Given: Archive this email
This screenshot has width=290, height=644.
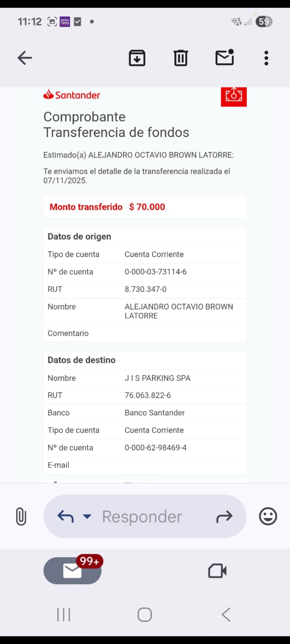Looking at the screenshot, I should [x=137, y=58].
